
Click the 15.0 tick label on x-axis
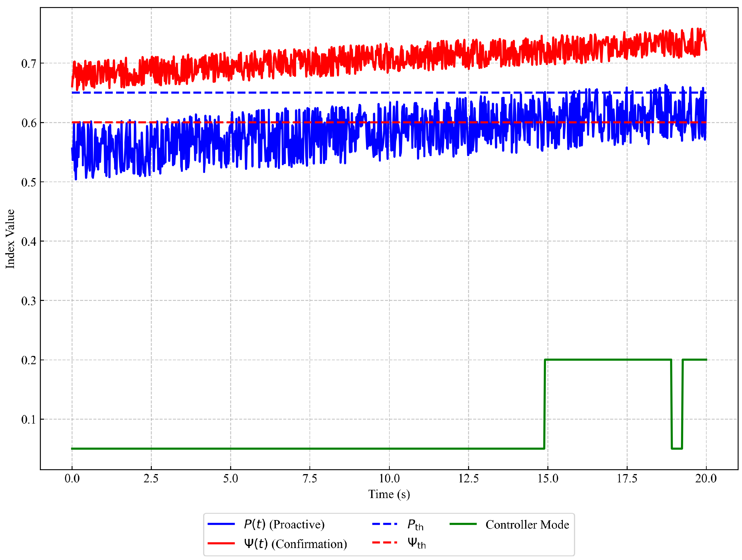(x=548, y=478)
